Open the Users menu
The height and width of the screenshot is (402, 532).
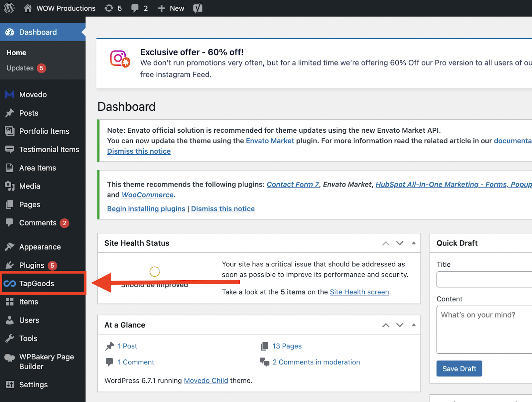(29, 320)
